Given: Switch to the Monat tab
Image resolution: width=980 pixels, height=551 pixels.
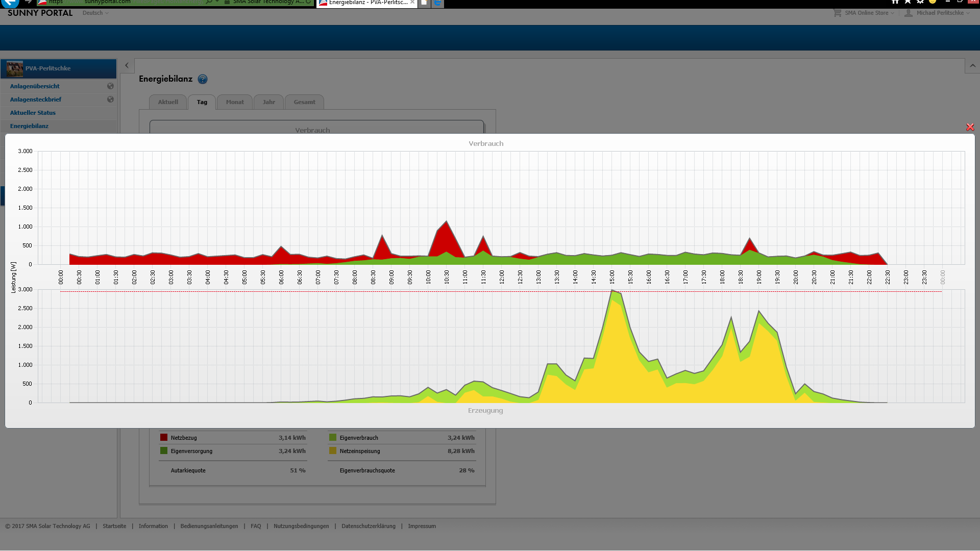Looking at the screenshot, I should [235, 102].
